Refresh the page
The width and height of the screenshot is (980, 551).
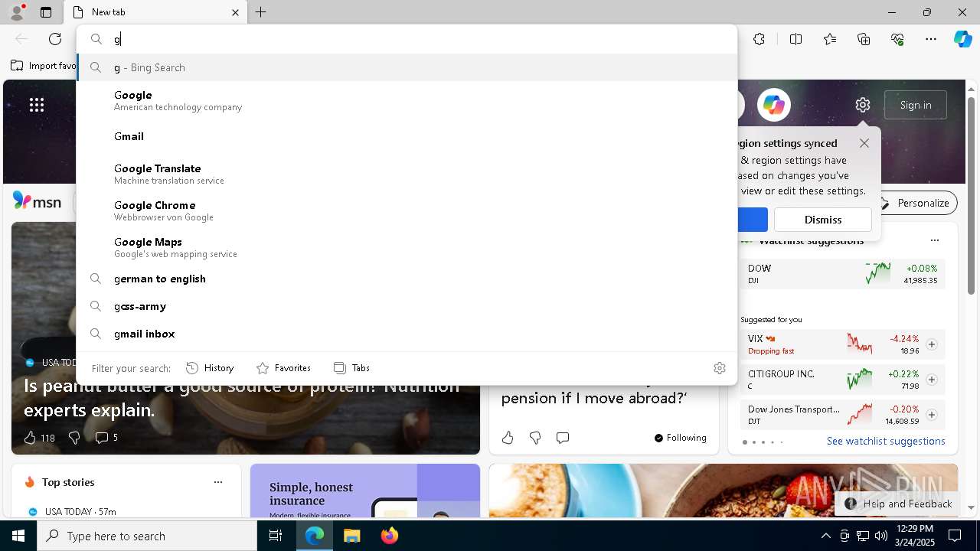click(x=55, y=39)
